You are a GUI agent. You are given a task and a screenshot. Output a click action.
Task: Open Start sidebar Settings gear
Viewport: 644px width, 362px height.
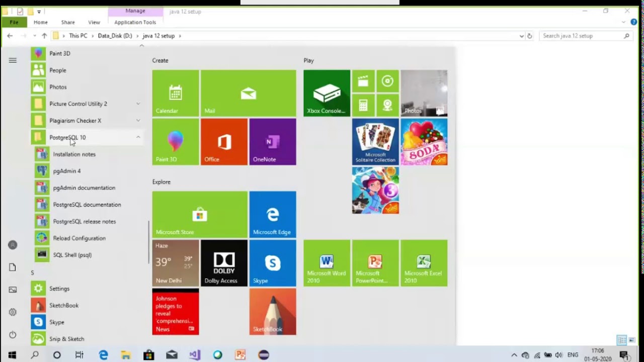13,312
